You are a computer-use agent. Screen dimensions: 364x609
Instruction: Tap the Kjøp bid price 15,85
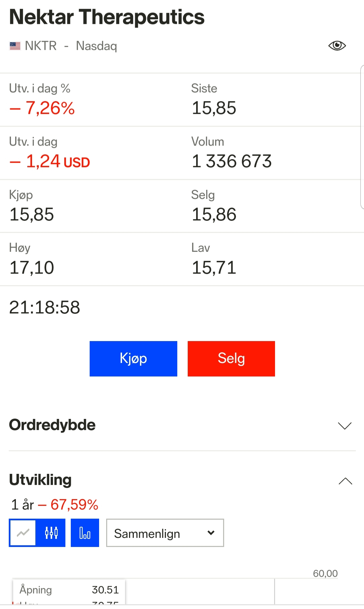click(32, 215)
